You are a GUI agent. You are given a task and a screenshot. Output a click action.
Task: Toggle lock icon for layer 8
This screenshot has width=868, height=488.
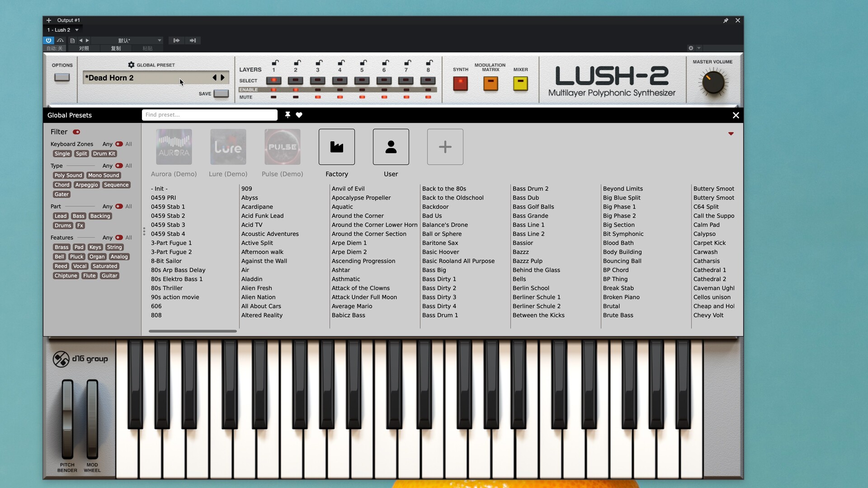pos(429,63)
